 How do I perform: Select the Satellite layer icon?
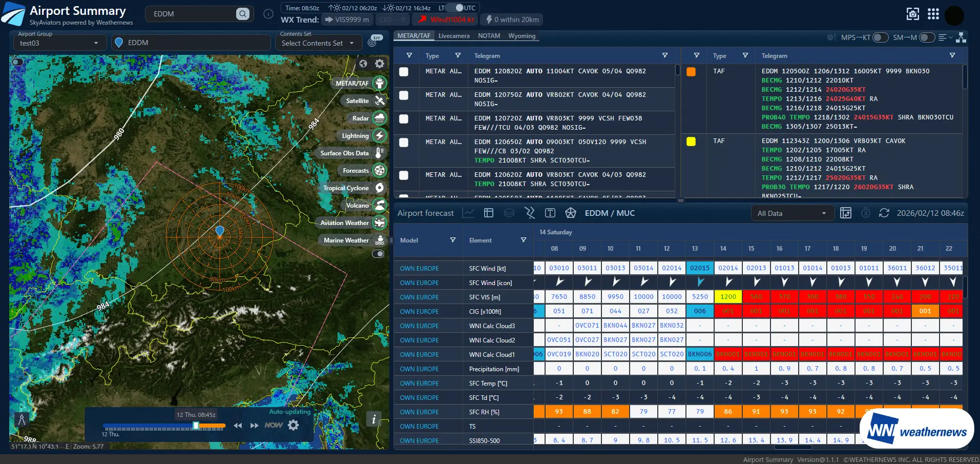tap(379, 101)
